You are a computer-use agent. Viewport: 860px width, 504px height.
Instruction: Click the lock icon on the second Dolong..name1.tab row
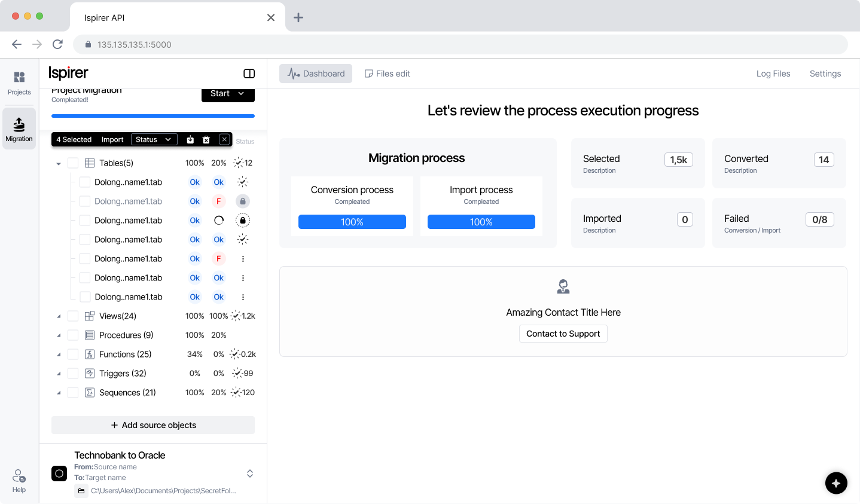pos(242,201)
